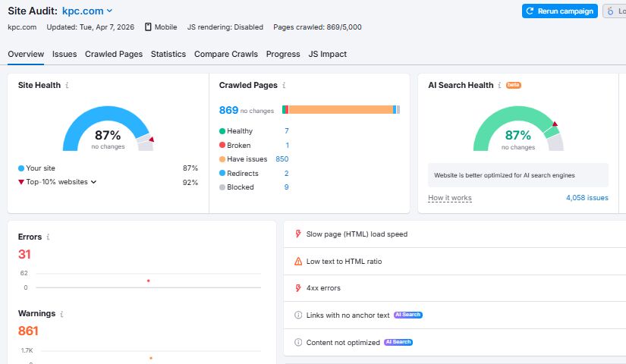Click the error icon beside 4xx errors
The image size is (626, 364).
298,287
